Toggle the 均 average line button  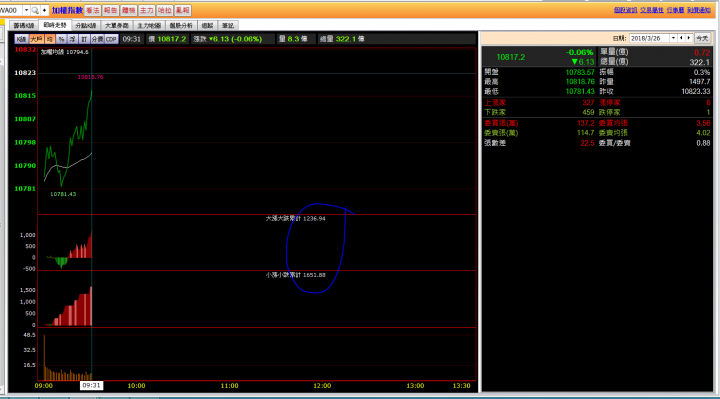50,39
